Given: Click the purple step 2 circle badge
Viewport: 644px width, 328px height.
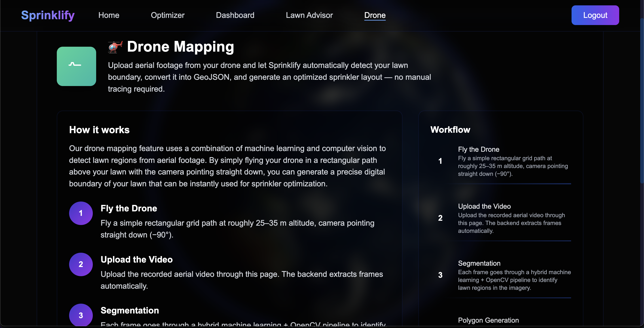Looking at the screenshot, I should (x=81, y=264).
